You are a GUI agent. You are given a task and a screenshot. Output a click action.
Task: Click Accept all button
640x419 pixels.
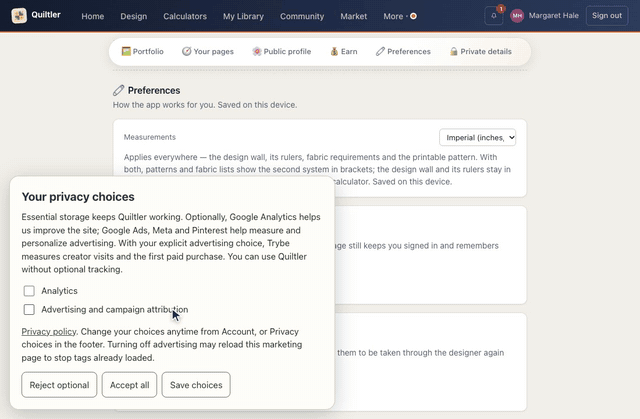129,385
